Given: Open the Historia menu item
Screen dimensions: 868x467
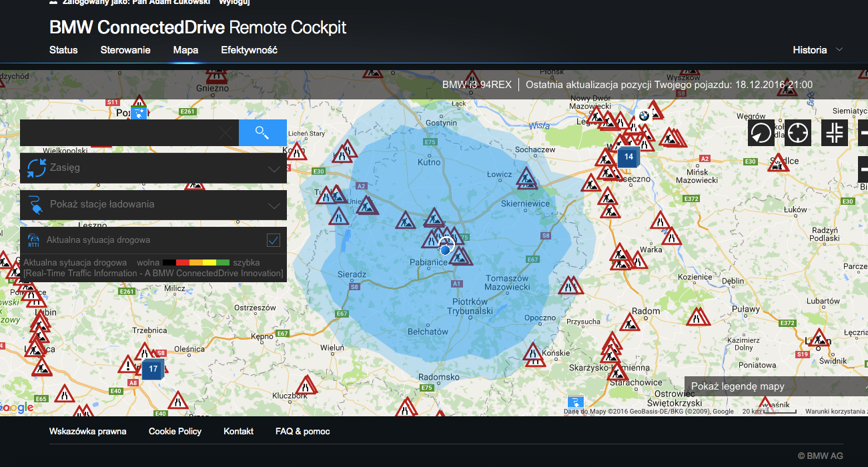Looking at the screenshot, I should pyautogui.click(x=810, y=50).
